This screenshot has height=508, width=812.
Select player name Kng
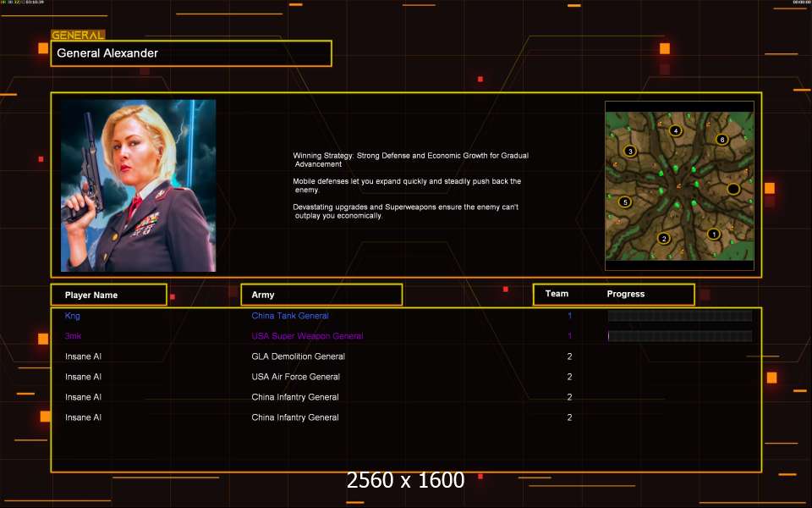click(73, 316)
